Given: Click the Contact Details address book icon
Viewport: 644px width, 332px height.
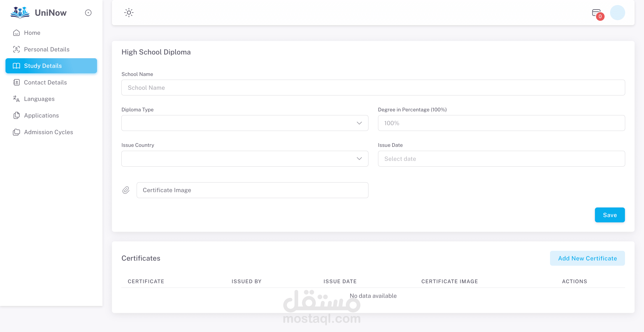Looking at the screenshot, I should point(16,83).
